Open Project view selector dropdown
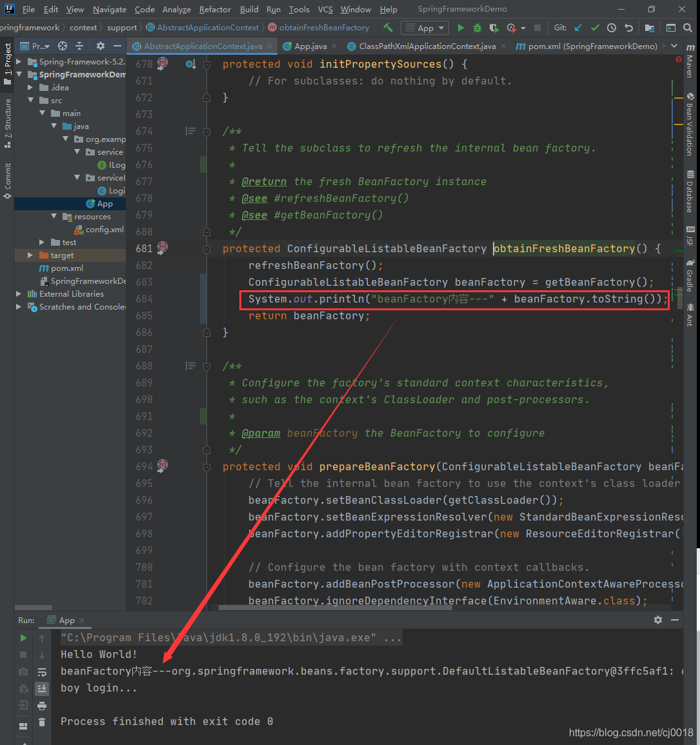This screenshot has width=700, height=745. tap(35, 46)
